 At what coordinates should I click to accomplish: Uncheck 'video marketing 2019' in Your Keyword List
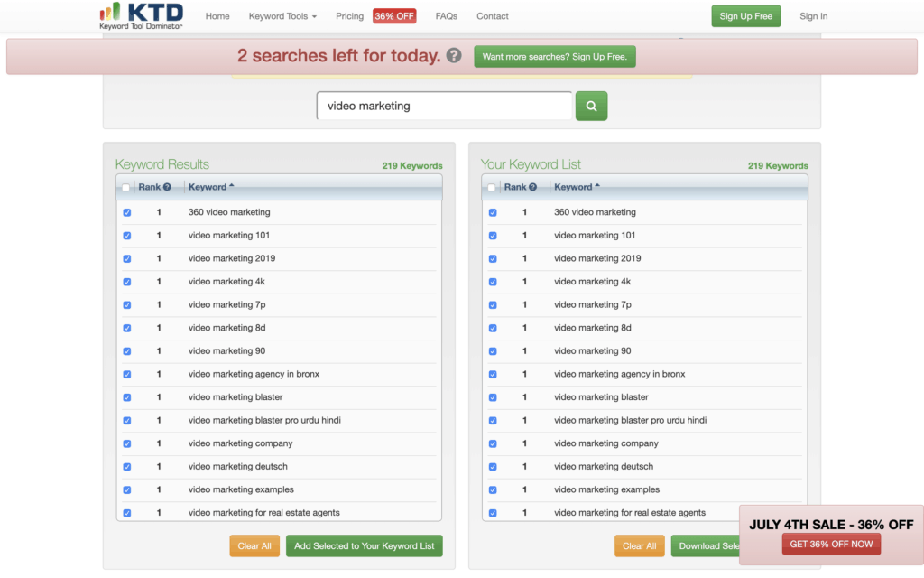coord(493,258)
